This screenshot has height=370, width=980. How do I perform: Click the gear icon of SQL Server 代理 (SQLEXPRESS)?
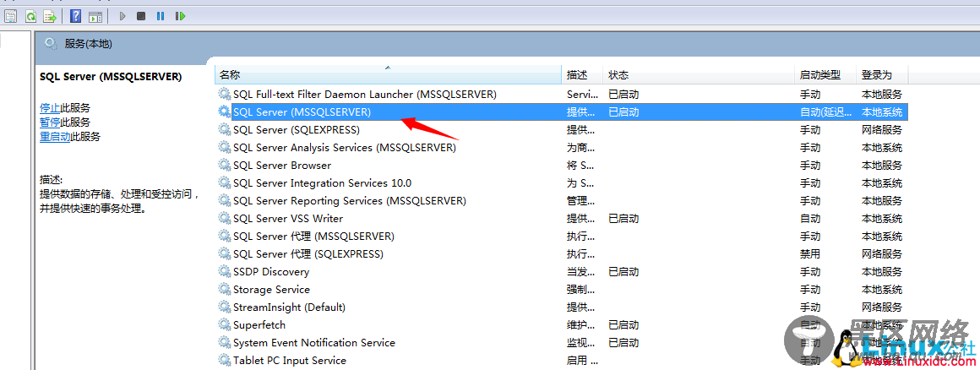point(224,253)
